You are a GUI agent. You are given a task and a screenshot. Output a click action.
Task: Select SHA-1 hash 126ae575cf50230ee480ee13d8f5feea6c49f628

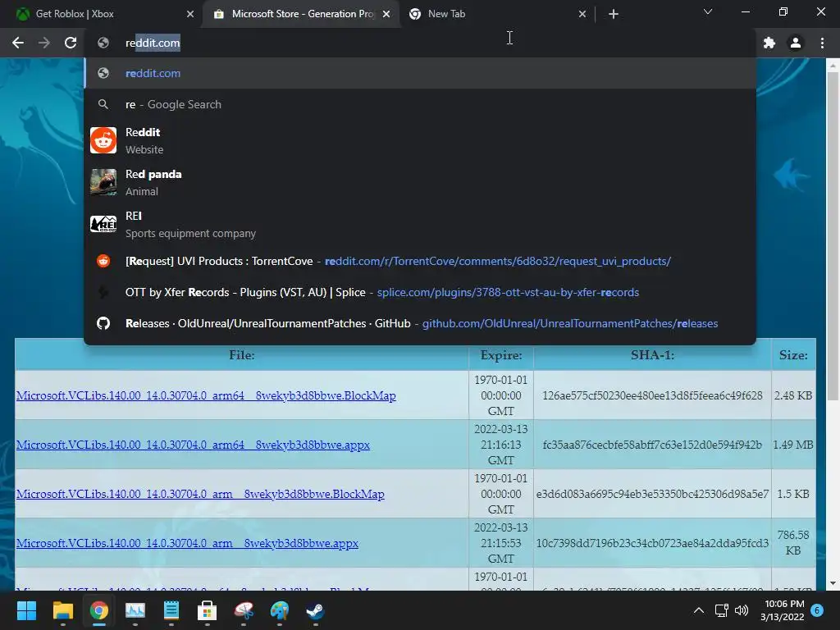(x=652, y=395)
